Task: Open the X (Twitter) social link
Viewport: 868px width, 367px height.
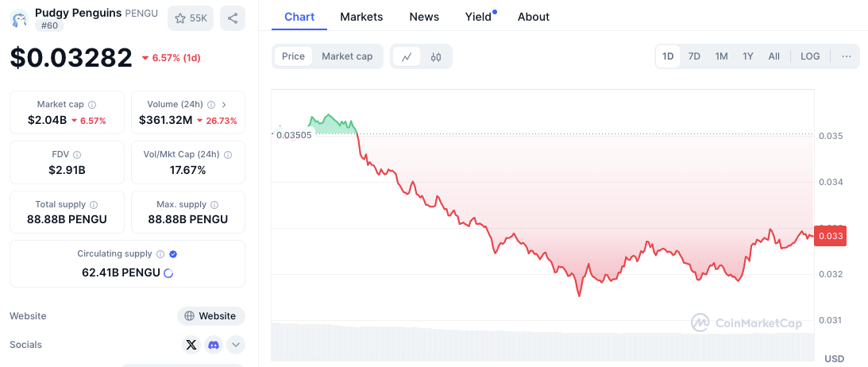Action: coord(191,345)
